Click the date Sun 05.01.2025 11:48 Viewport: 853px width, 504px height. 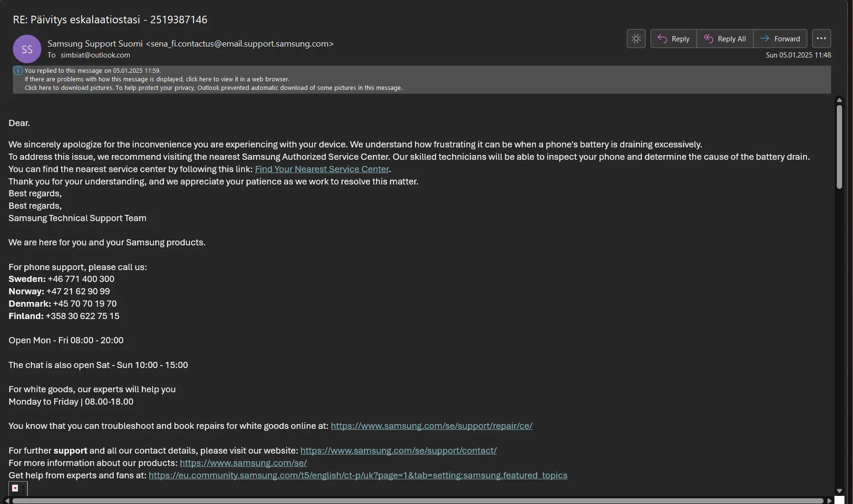click(x=798, y=55)
